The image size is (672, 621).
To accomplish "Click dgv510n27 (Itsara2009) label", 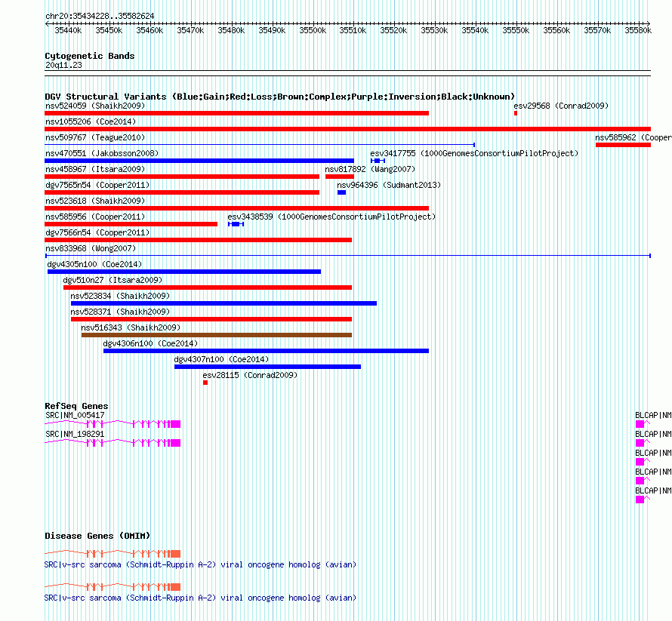I will pyautogui.click(x=113, y=280).
